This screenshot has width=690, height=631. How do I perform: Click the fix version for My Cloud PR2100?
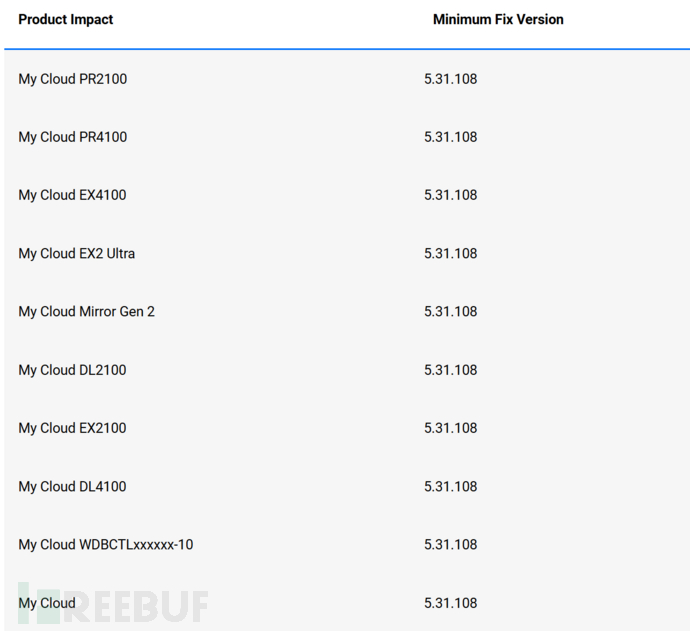(450, 79)
